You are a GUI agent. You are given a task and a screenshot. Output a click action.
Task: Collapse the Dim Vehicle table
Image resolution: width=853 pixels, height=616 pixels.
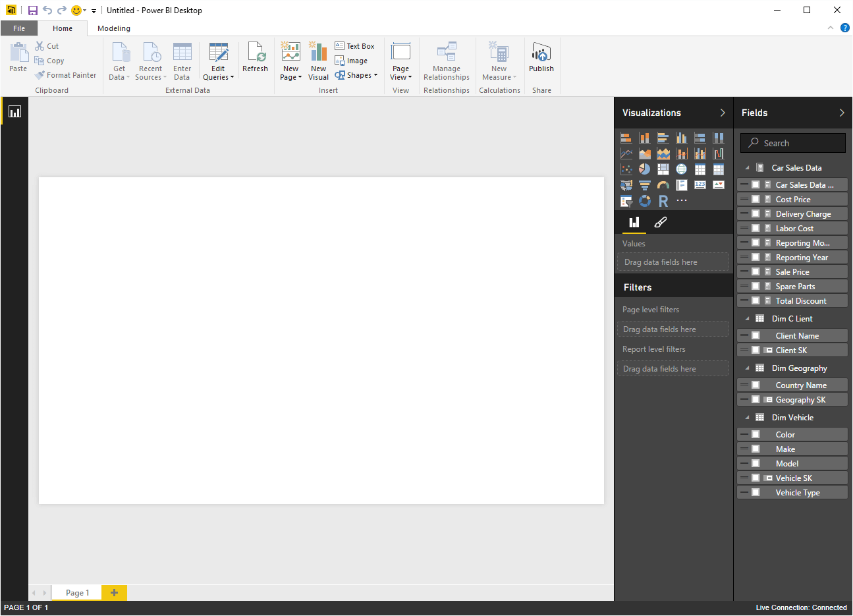click(x=747, y=418)
